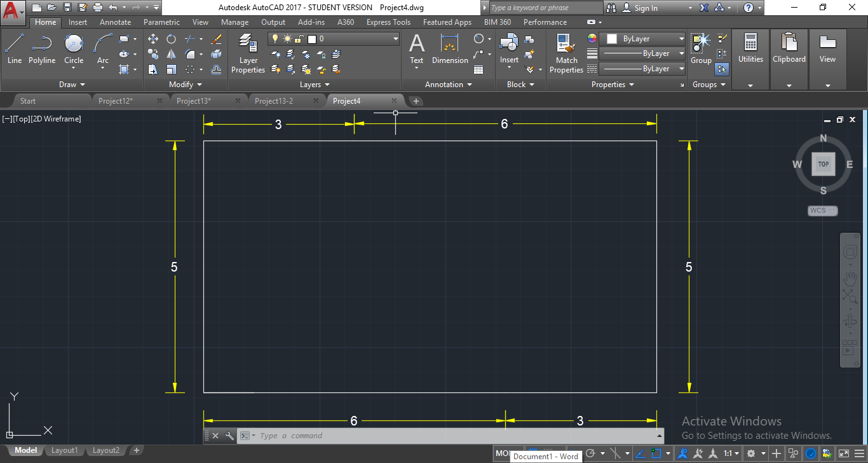Open Help question mark icon
Image resolution: width=868 pixels, height=463 pixels.
point(749,8)
